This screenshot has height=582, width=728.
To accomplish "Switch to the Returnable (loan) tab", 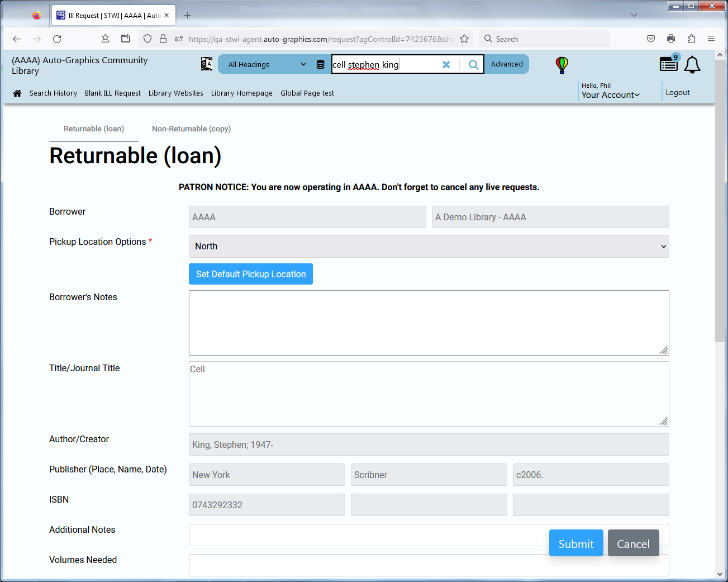I will 94,129.
